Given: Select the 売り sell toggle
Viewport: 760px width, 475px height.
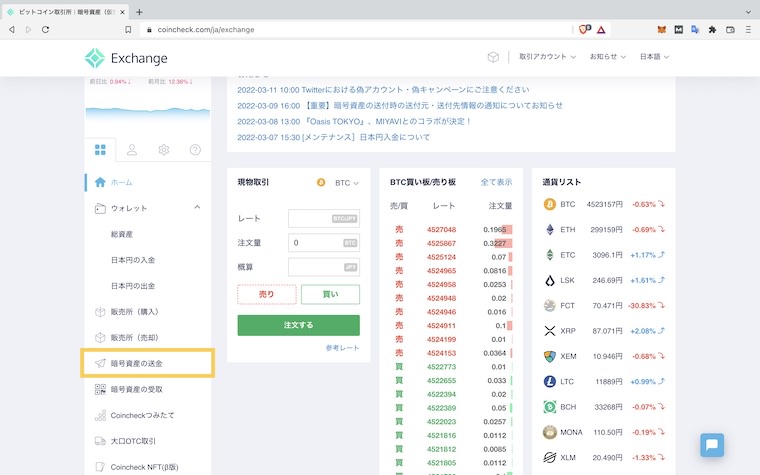Looking at the screenshot, I should (x=266, y=294).
